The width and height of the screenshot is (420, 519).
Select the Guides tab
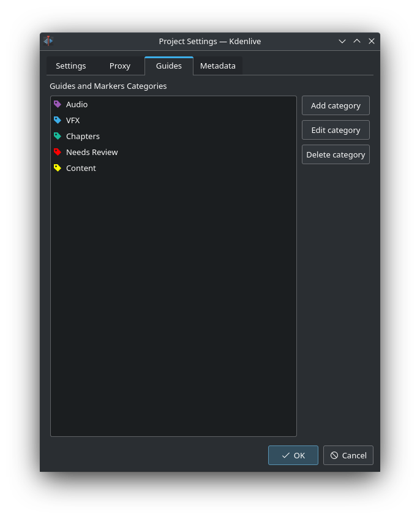[x=168, y=66]
